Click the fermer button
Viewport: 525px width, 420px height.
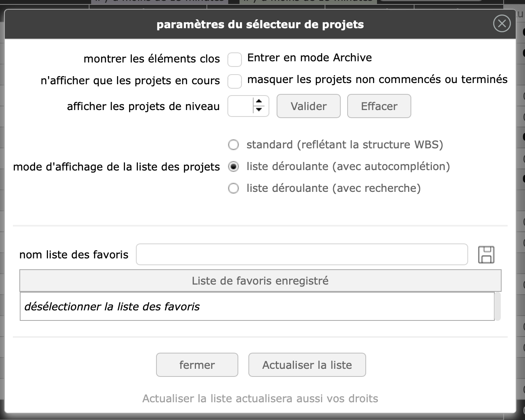(197, 365)
